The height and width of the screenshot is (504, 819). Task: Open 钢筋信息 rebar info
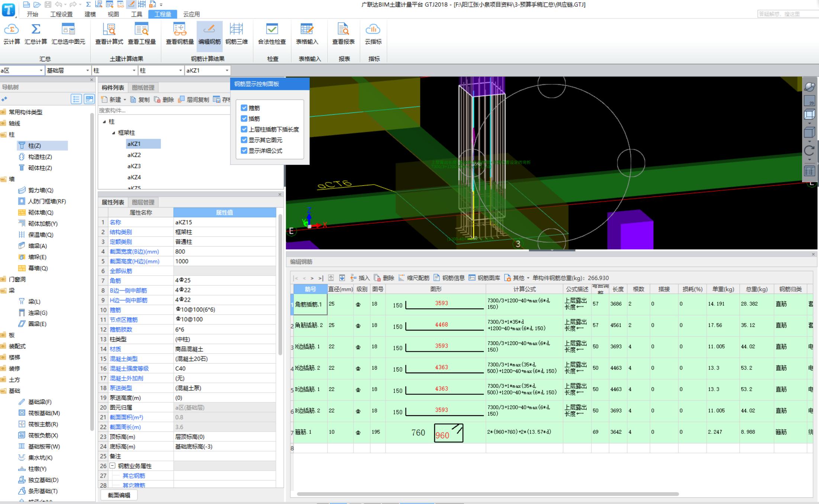pyautogui.click(x=449, y=278)
